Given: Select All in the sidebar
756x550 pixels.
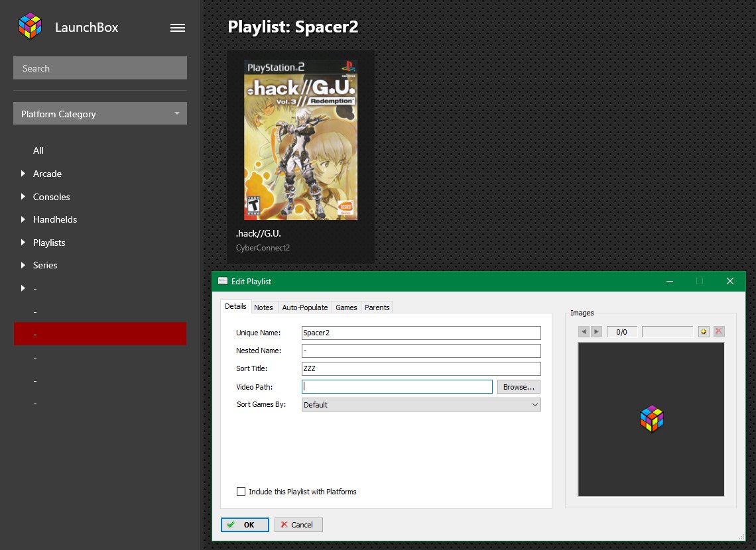Looking at the screenshot, I should 38,150.
